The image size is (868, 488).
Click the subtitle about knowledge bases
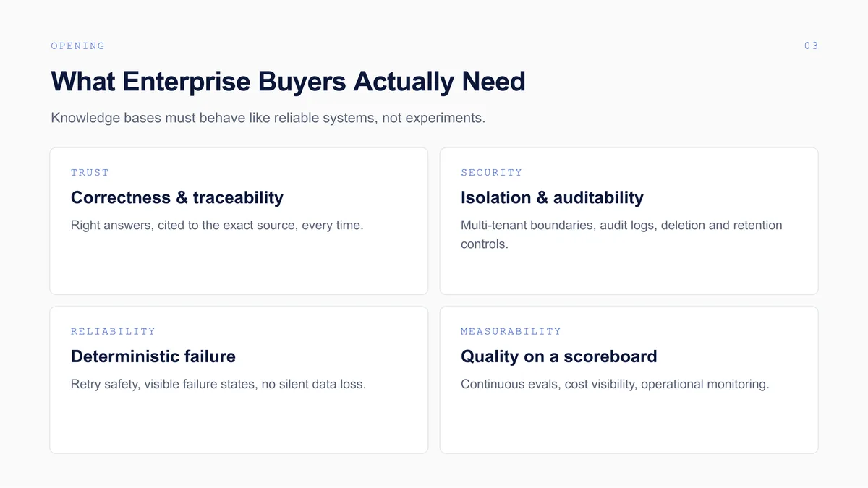(268, 118)
